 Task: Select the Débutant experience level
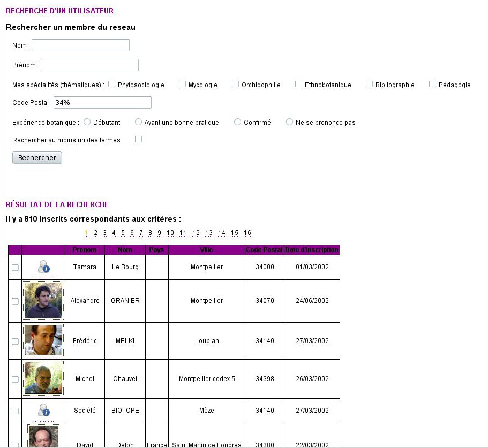click(87, 122)
